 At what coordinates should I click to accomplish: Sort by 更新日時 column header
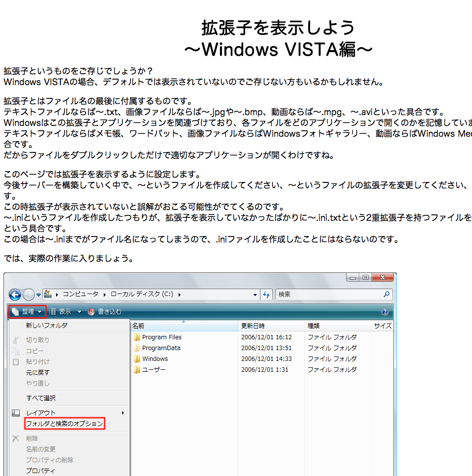point(271,326)
